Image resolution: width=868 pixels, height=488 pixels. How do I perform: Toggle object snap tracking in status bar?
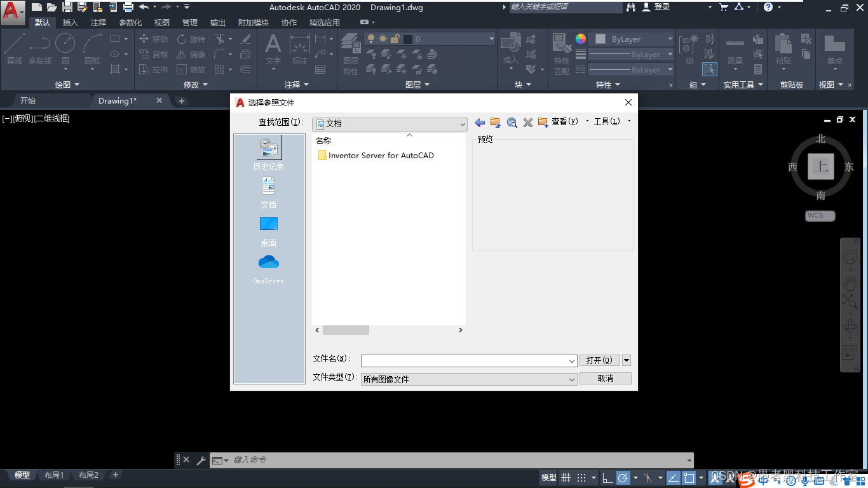tap(673, 478)
